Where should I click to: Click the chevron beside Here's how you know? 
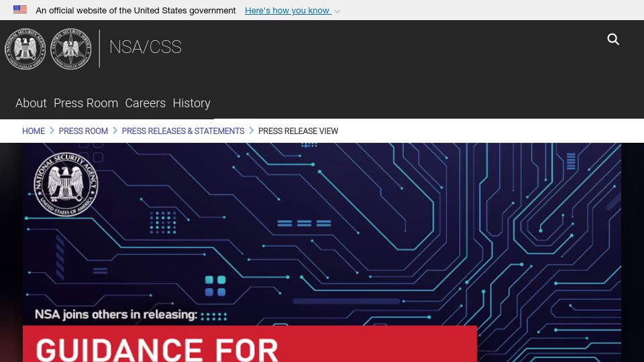(x=337, y=11)
